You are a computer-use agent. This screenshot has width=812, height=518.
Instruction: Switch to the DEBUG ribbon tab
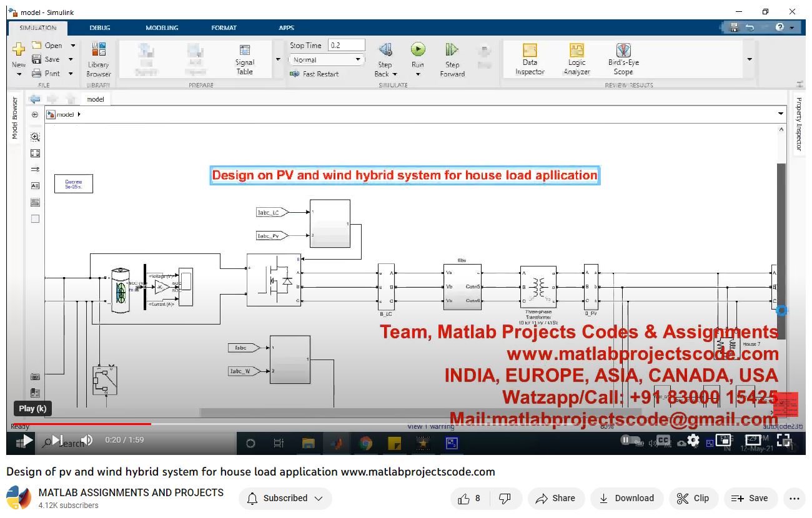100,28
